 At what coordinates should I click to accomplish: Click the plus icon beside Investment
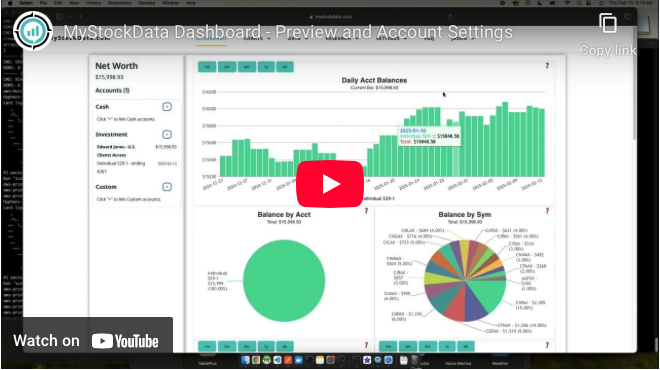(167, 135)
